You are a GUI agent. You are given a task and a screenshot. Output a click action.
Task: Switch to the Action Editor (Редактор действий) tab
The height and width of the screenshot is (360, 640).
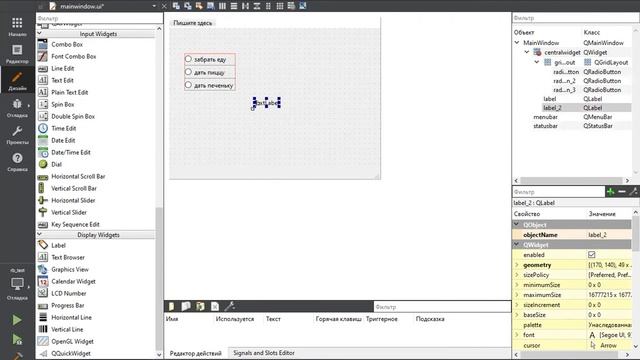click(x=196, y=353)
